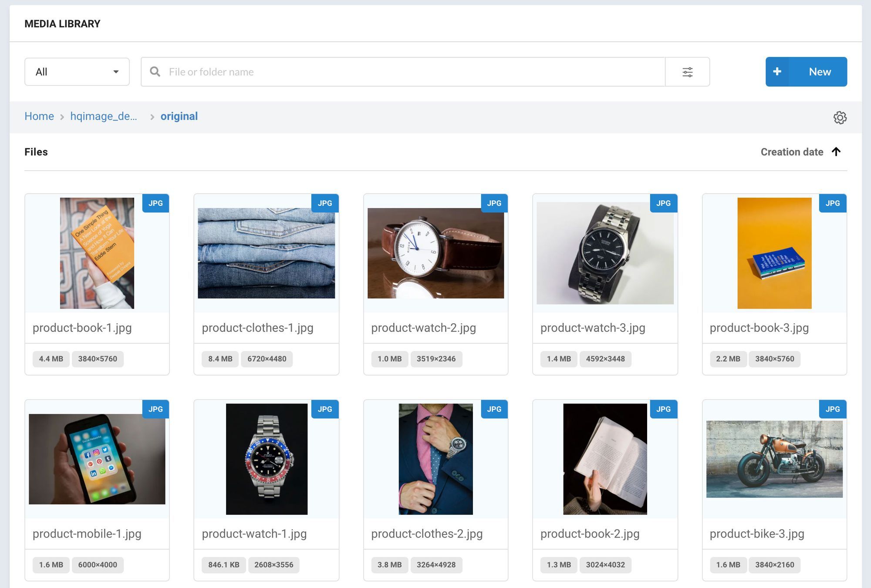Open the All file type dropdown

(x=77, y=72)
